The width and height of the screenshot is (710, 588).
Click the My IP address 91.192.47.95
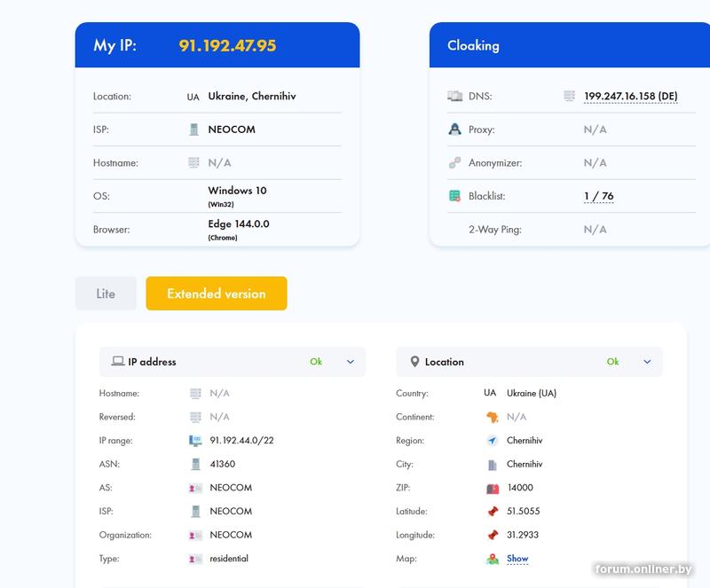coord(227,45)
